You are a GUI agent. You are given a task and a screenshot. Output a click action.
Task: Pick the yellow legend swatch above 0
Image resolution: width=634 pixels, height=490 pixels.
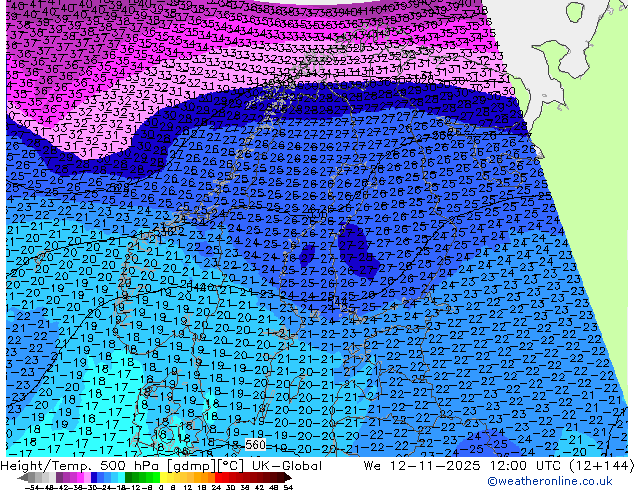(x=164, y=478)
